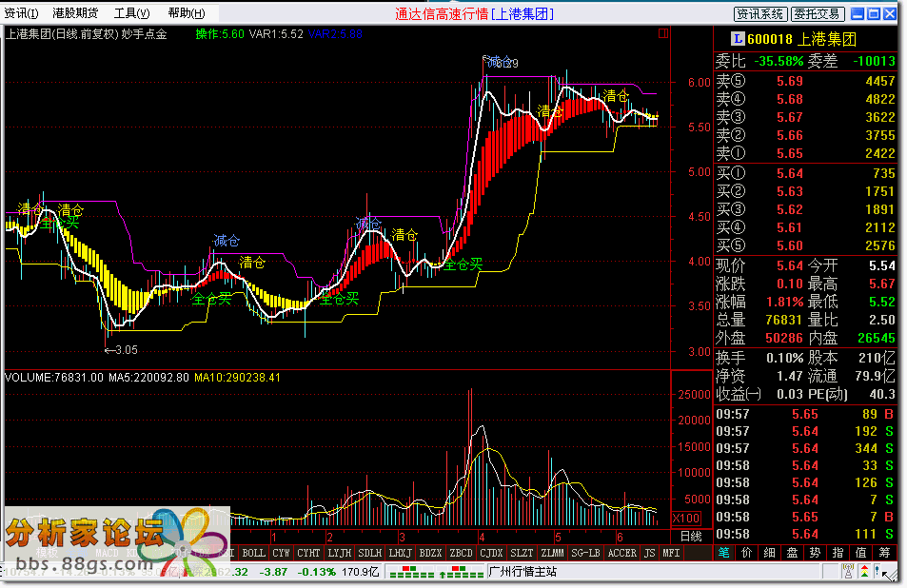The width and height of the screenshot is (907, 588).
Task: Click the 09:58 trade row with volume 111
Action: point(805,534)
